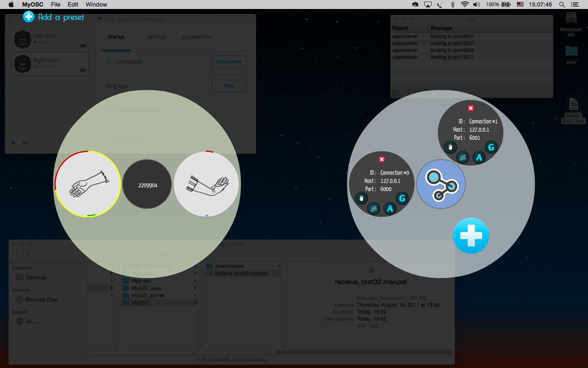This screenshot has width=588, height=368.
Task: Select the MyOSC folder in the Finder column
Action: click(159, 303)
